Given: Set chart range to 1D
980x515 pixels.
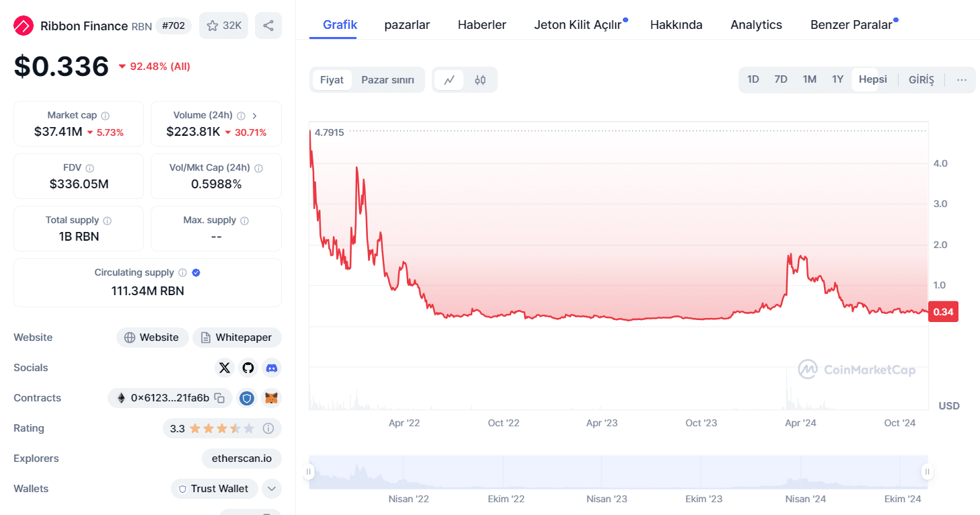Looking at the screenshot, I should [x=753, y=79].
